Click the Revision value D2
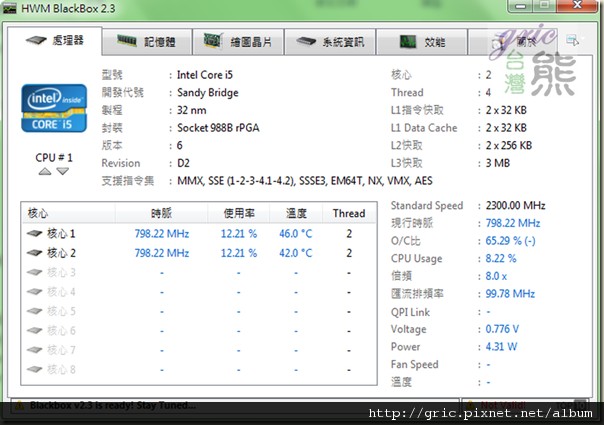604x425 pixels. click(183, 163)
